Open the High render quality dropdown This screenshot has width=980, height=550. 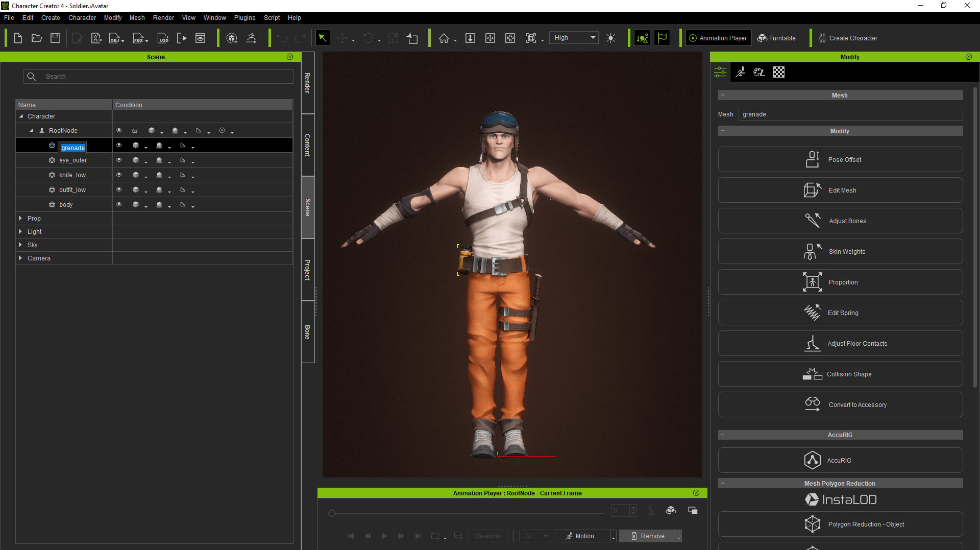(574, 38)
